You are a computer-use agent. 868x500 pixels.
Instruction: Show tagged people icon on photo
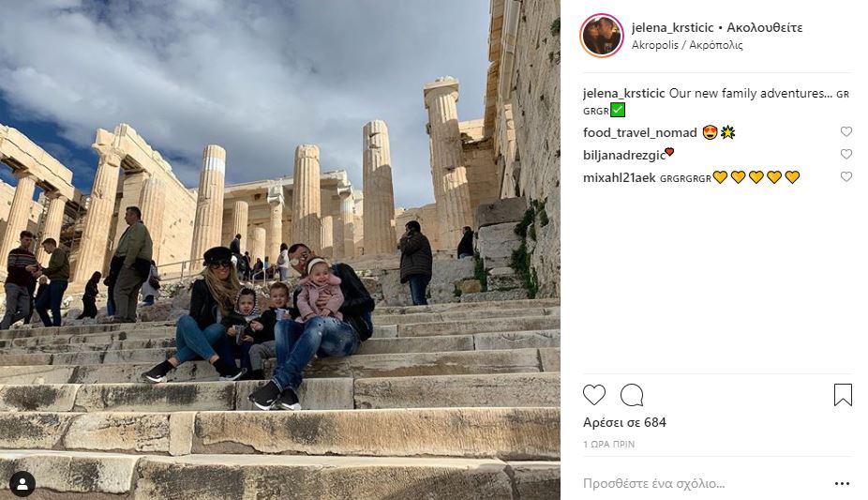(22, 484)
